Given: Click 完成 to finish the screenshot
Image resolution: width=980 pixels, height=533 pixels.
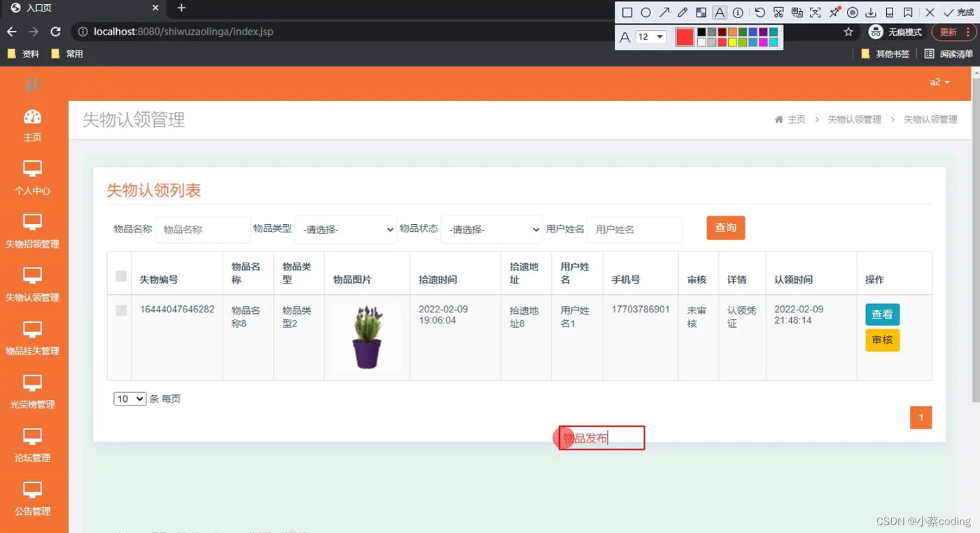Looking at the screenshot, I should pyautogui.click(x=958, y=13).
